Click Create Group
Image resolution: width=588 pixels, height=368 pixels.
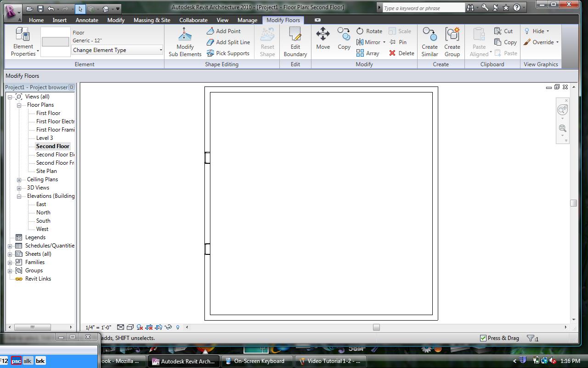click(x=452, y=42)
